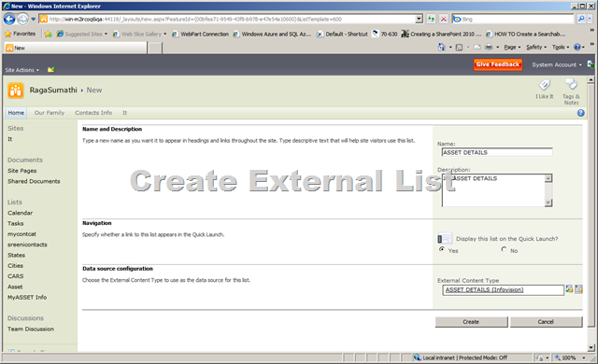Open SharePoint help blue question icon
The height and width of the screenshot is (364, 598).
point(580,113)
